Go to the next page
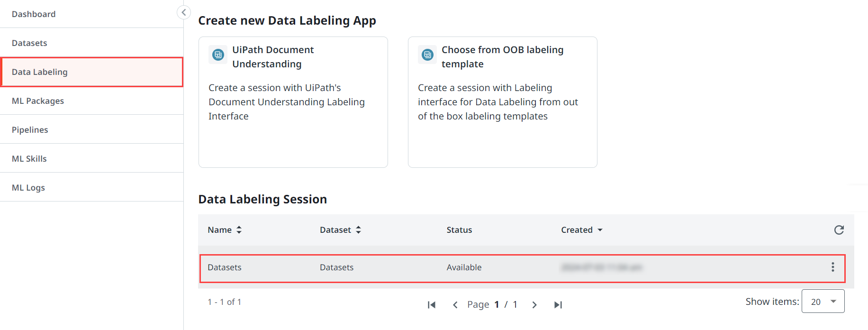The image size is (868, 330). coord(534,305)
